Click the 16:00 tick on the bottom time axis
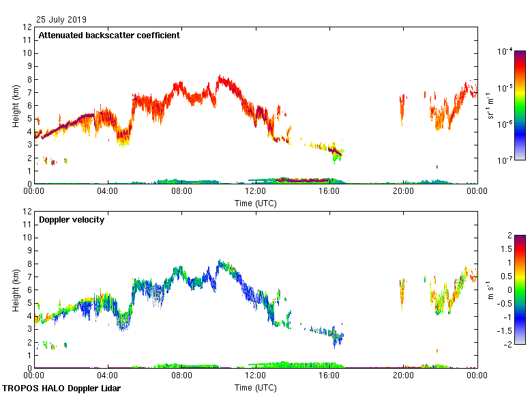 [x=329, y=376]
